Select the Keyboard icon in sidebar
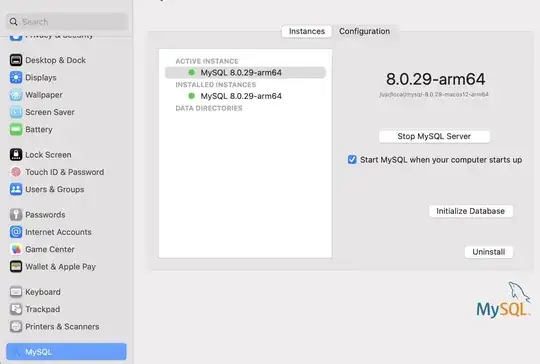 [x=16, y=292]
